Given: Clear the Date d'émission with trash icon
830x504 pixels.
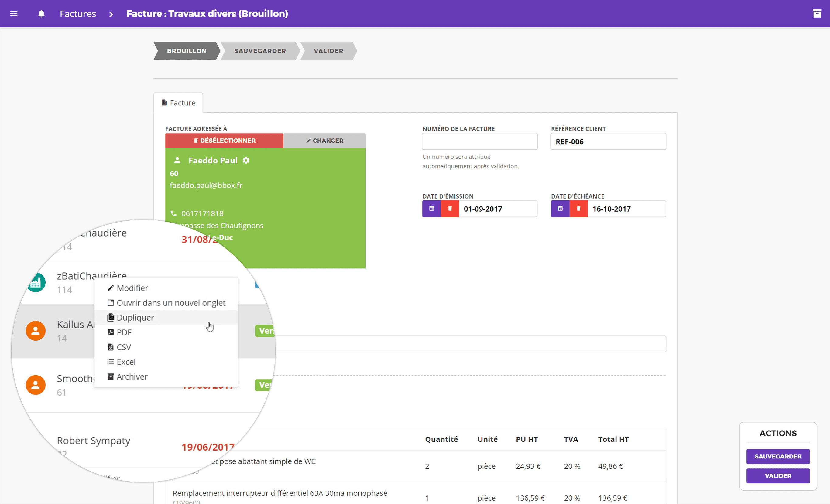Looking at the screenshot, I should pyautogui.click(x=450, y=209).
